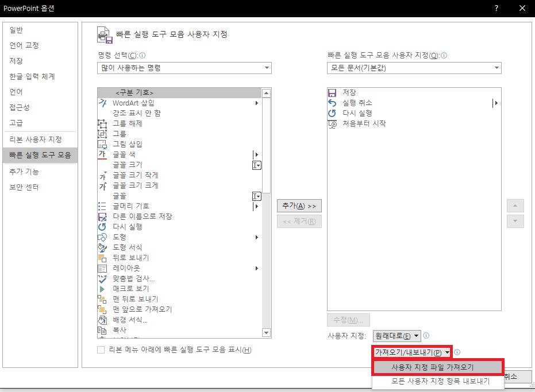Select the 뒤로 보내기 icon

tap(102, 258)
